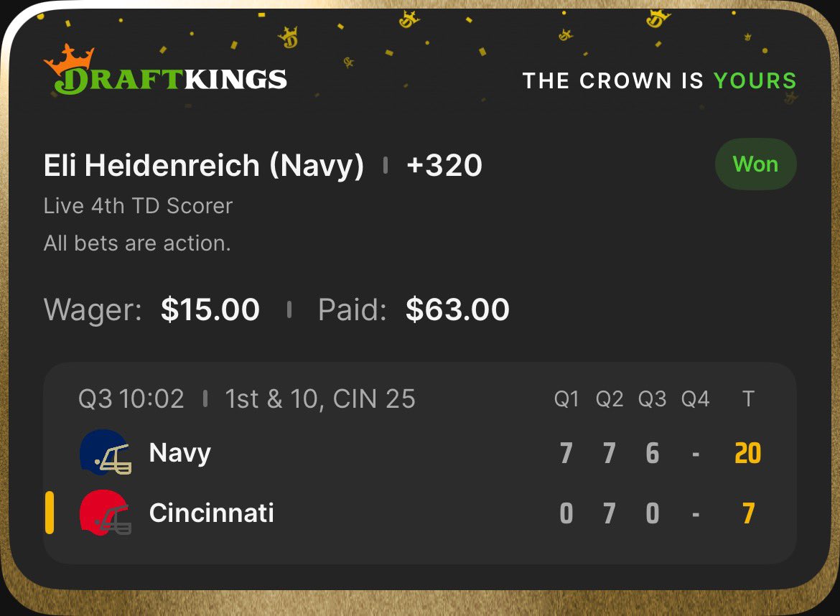
Task: Click the yellow possession indicator beside Cincinnati
Action: (x=50, y=513)
